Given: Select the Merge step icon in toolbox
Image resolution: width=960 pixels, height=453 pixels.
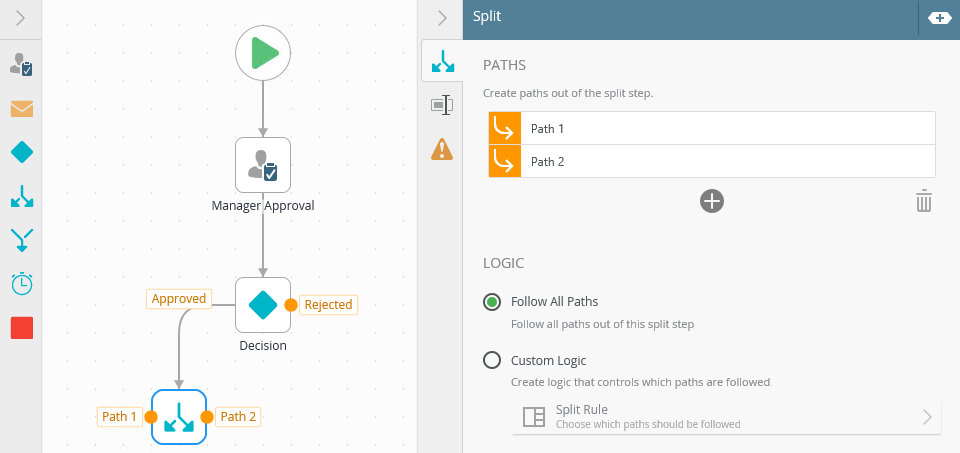Looking at the screenshot, I should pos(21,239).
